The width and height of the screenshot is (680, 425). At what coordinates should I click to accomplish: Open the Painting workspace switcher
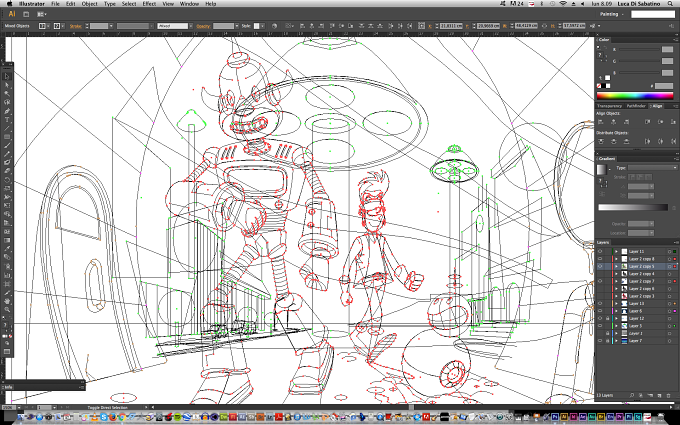tap(611, 14)
